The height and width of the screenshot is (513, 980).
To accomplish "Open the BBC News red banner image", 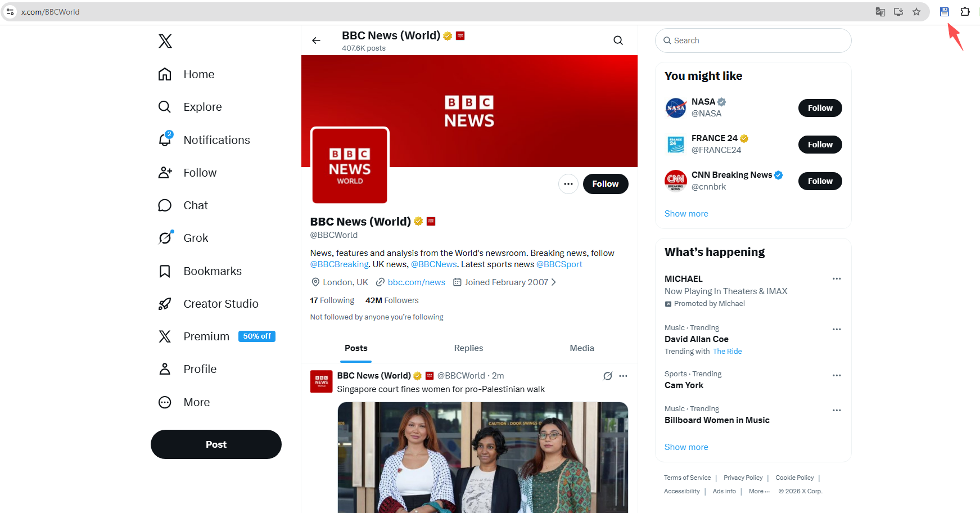I will tap(469, 111).
